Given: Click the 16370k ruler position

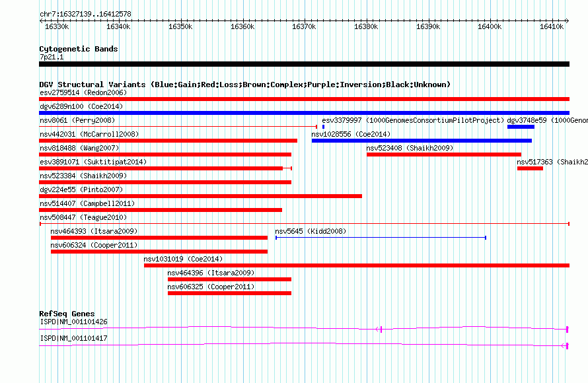Looking at the screenshot, I should click(304, 26).
